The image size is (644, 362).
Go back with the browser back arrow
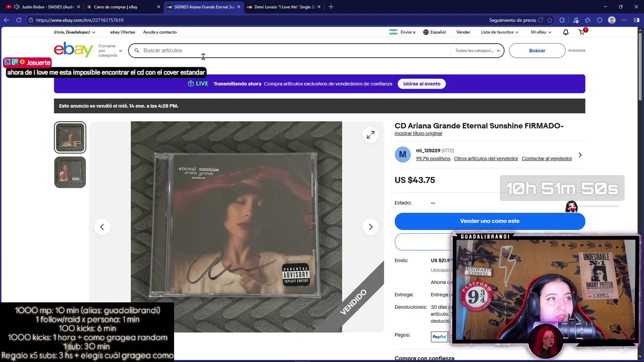[7, 20]
